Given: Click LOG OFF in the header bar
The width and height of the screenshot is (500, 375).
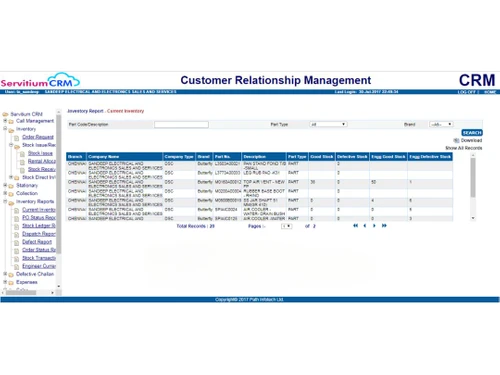Looking at the screenshot, I should coord(467,92).
